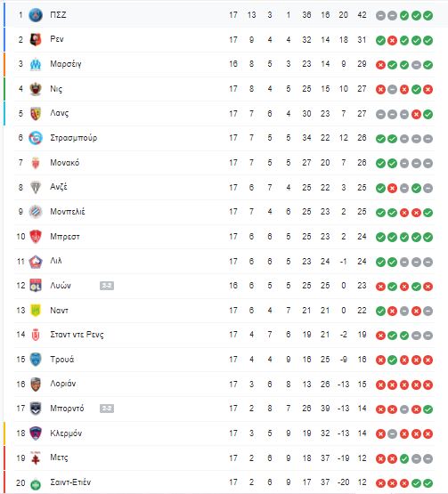Click the Ρεν team logo
This screenshot has height=494, width=448.
(36, 40)
